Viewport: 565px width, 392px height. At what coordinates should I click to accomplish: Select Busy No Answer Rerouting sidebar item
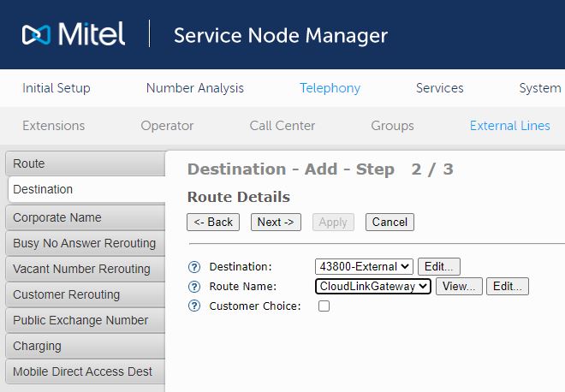(83, 243)
